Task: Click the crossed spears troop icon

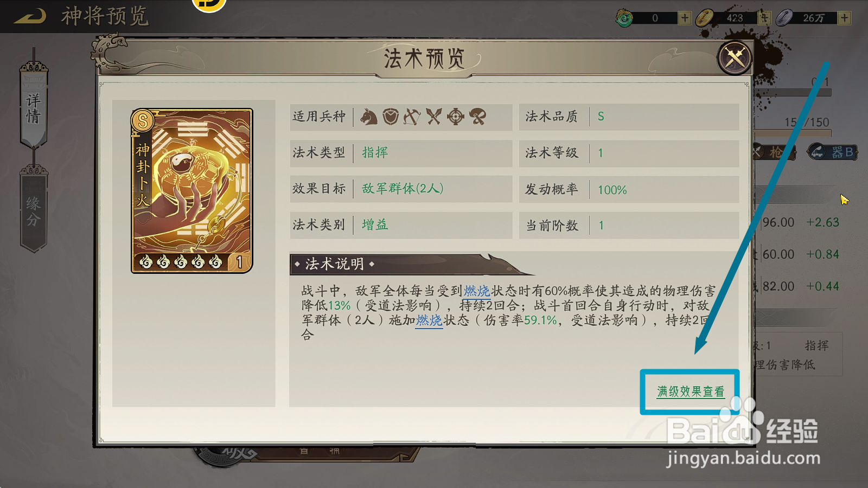Action: (x=434, y=117)
